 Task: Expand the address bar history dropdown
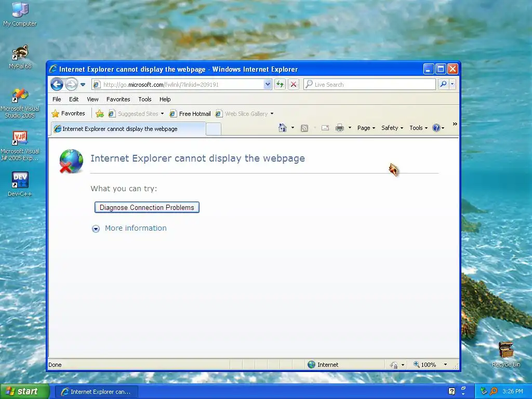pyautogui.click(x=268, y=85)
